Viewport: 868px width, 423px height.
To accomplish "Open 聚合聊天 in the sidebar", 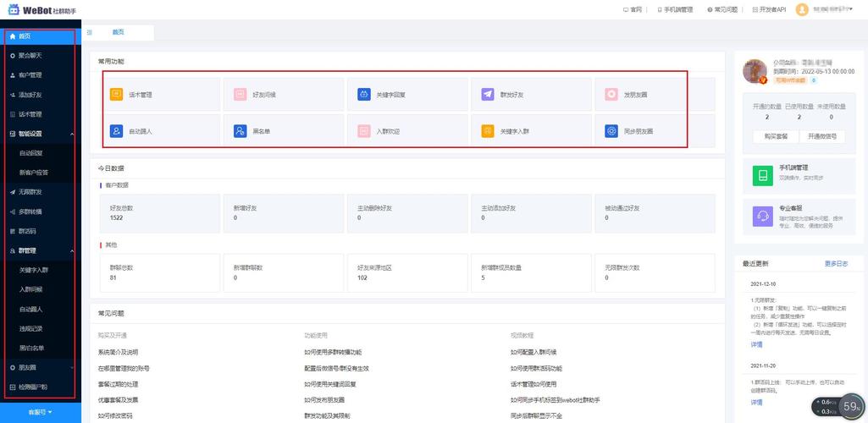I will tap(41, 56).
